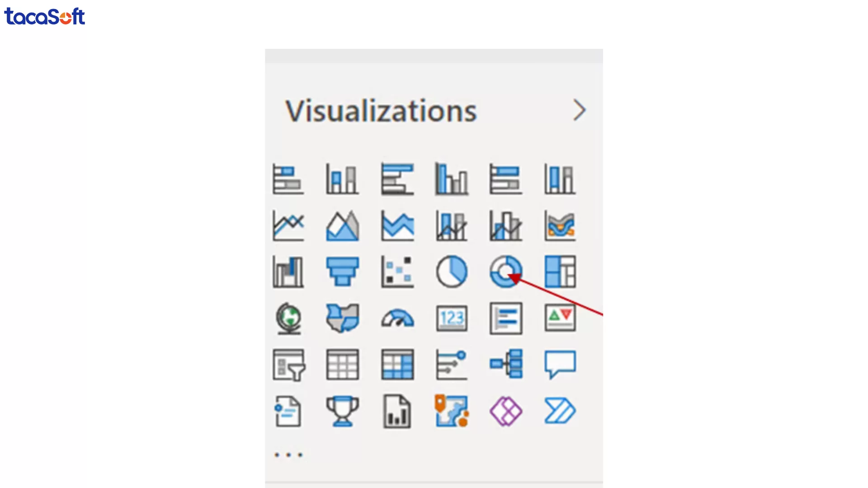Select the slicer visual
The height and width of the screenshot is (488, 868).
click(x=288, y=365)
